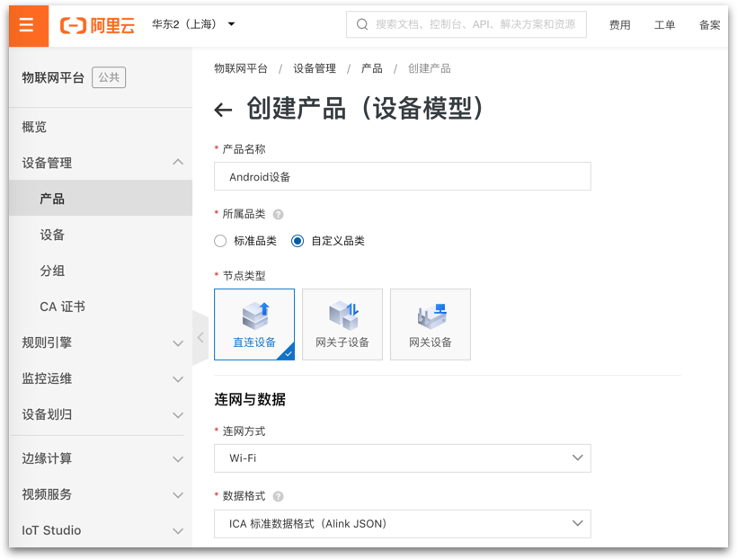Screen dimensions: 737x560
Task: Open the 数据格式 Alink JSON dropdown
Action: [x=403, y=524]
